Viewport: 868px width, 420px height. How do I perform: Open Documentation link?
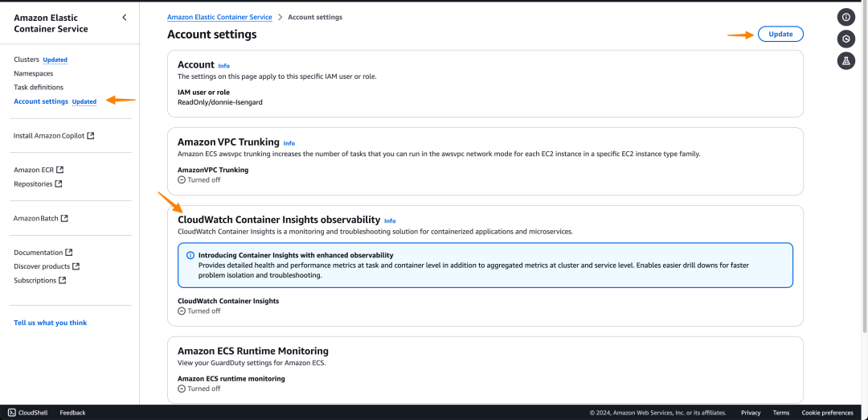coord(39,252)
